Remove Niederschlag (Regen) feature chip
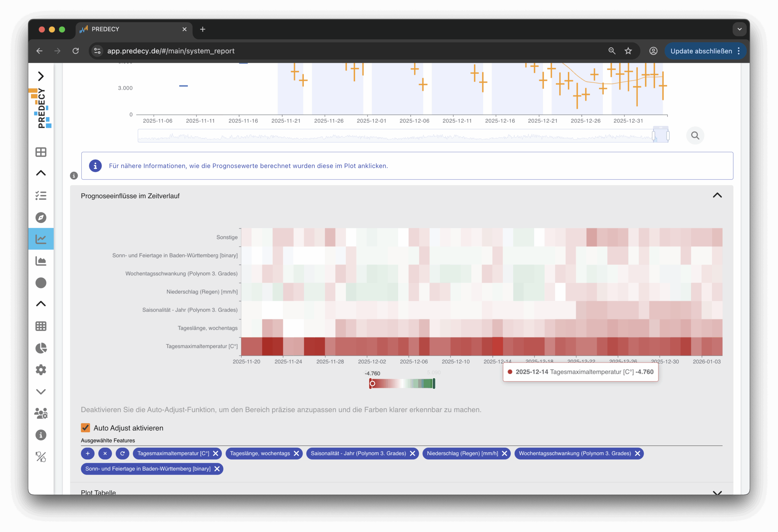Screen dimensions: 778x532 (504, 453)
